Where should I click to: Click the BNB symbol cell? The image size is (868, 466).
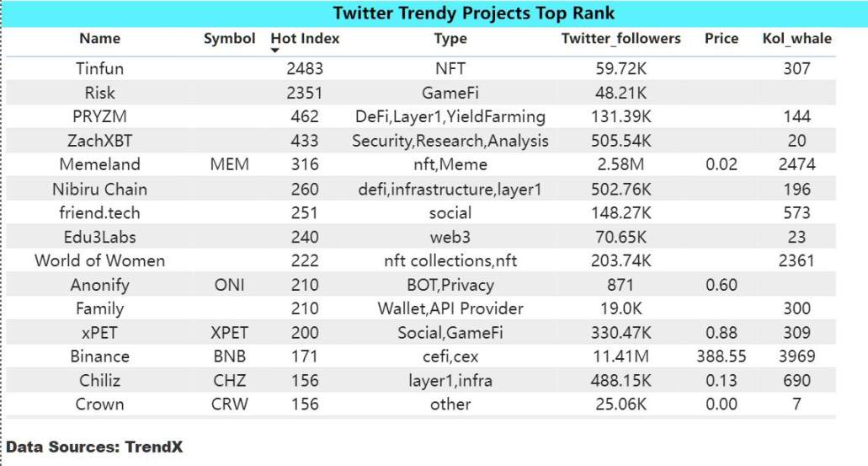pos(229,356)
